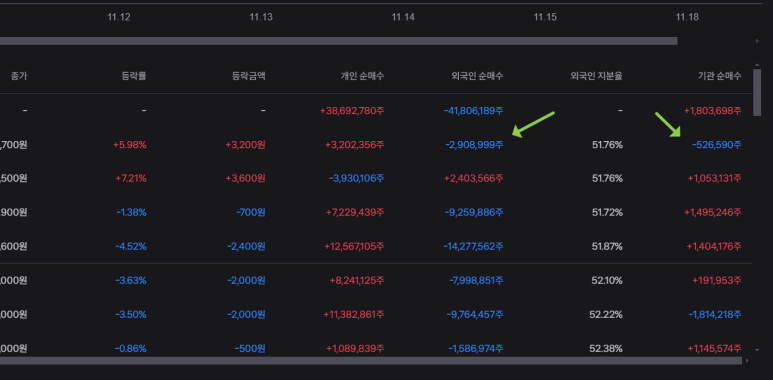
Task: Click the -7,998,851주 cell
Action: [x=476, y=280]
